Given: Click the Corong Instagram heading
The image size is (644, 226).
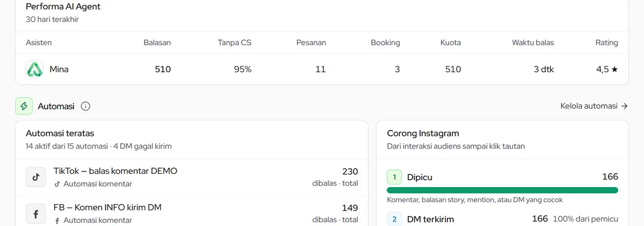Looking at the screenshot, I should point(423,133).
